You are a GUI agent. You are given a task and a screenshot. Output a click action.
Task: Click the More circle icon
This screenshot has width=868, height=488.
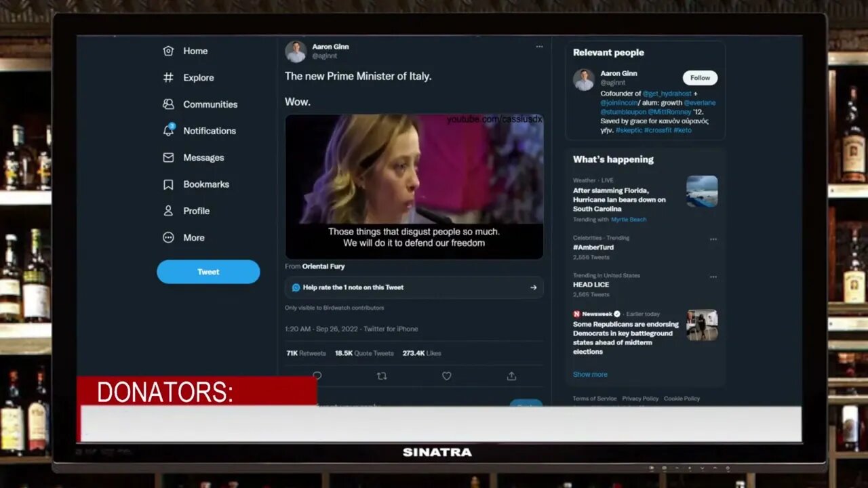pyautogui.click(x=168, y=237)
